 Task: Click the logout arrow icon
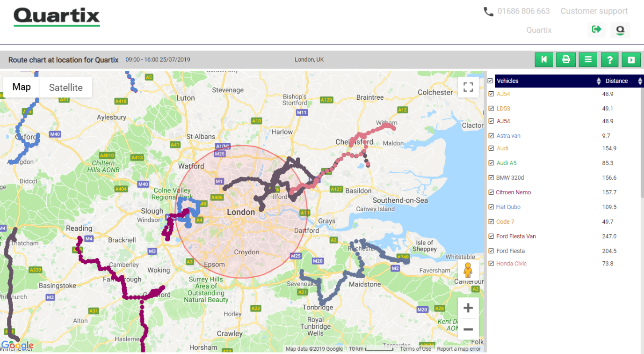(596, 29)
